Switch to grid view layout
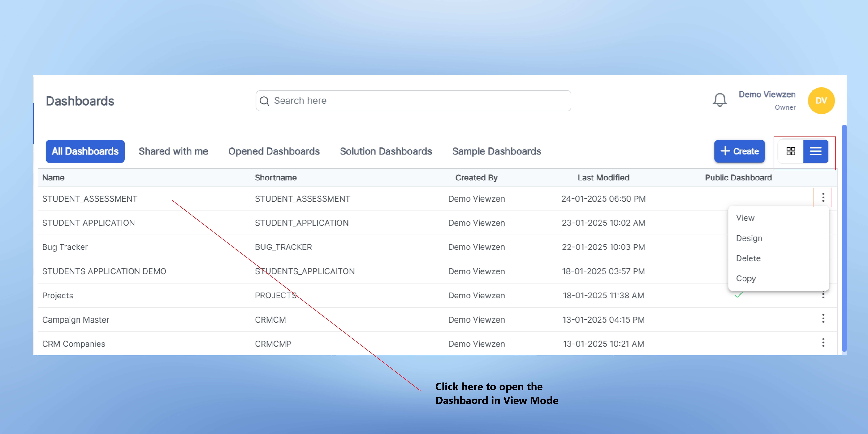 791,151
